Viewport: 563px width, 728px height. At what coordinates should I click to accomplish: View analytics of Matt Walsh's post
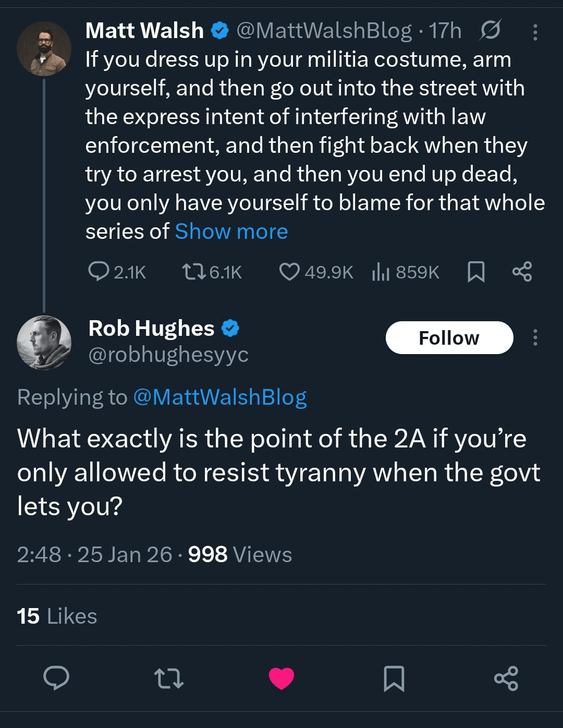point(381,272)
